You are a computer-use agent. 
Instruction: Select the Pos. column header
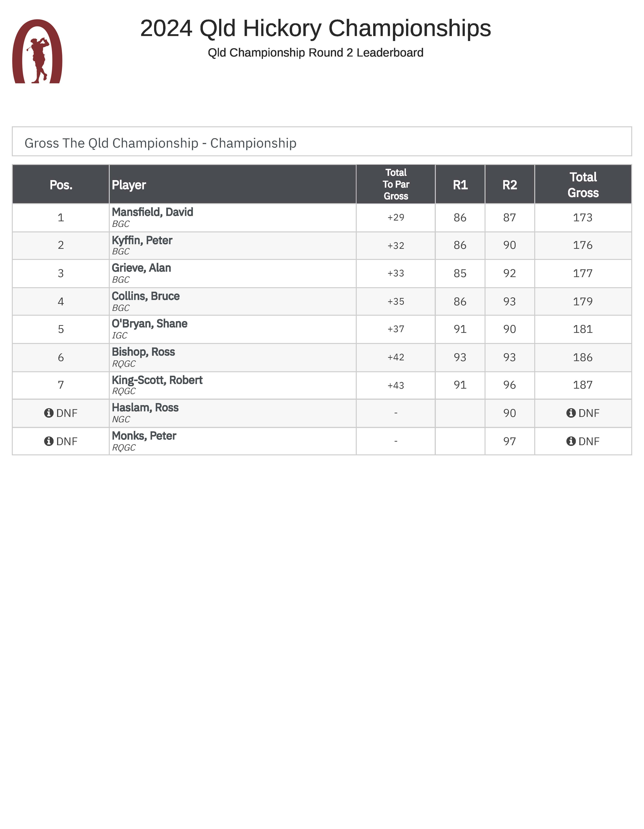[x=61, y=185]
